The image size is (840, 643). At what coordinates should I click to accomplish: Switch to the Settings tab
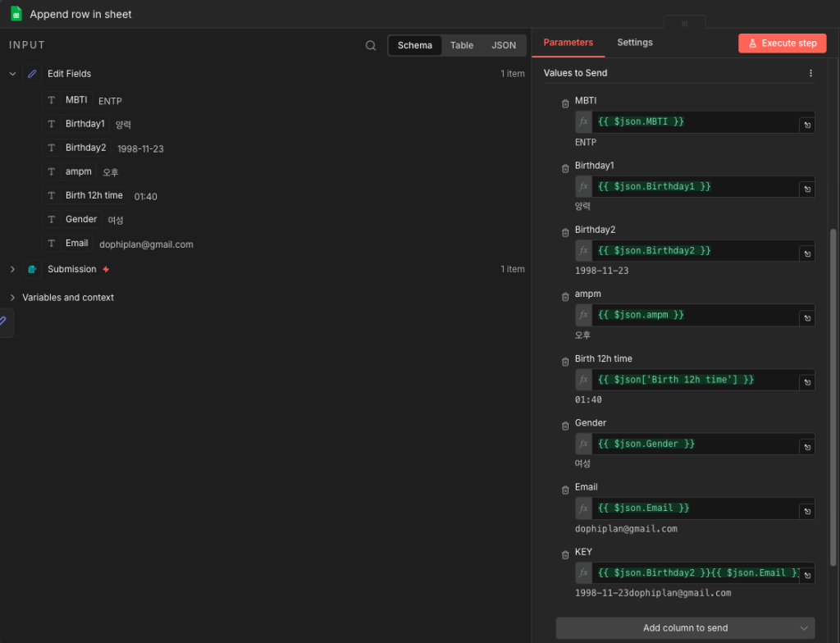(x=635, y=43)
